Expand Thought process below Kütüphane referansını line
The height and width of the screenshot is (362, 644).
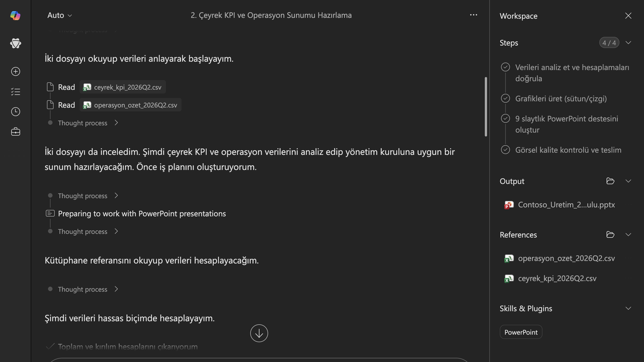pyautogui.click(x=88, y=289)
